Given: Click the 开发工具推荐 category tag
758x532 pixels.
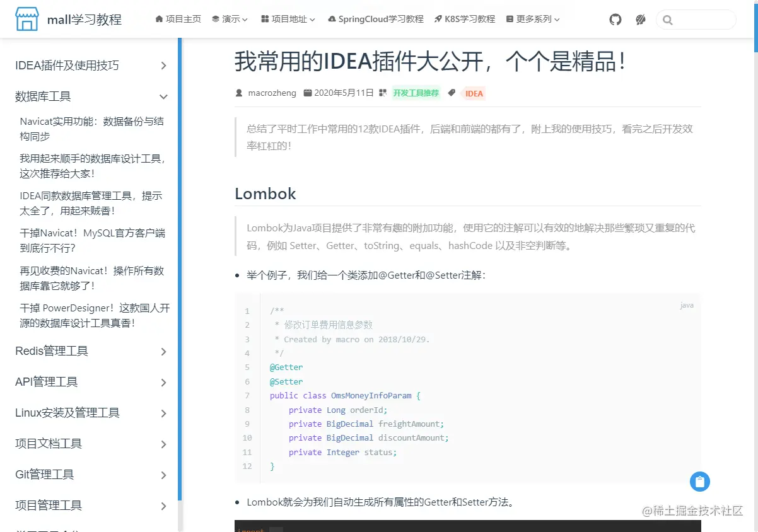Looking at the screenshot, I should pos(416,93).
